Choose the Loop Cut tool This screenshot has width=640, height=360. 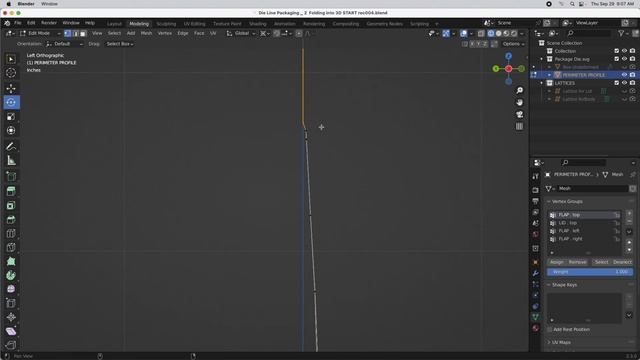[x=11, y=233]
